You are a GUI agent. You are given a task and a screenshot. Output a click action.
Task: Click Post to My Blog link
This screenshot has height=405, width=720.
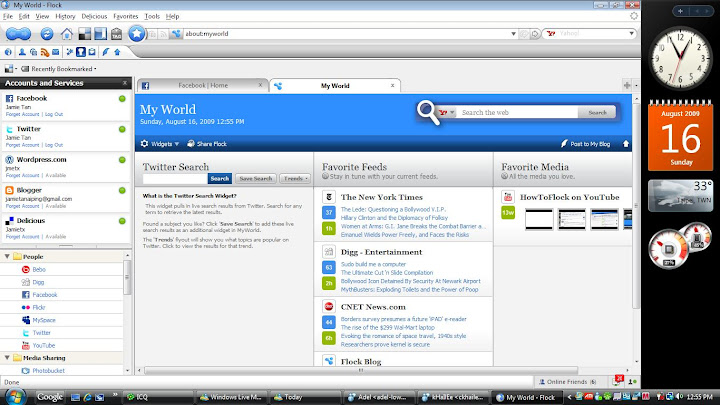tap(586, 144)
